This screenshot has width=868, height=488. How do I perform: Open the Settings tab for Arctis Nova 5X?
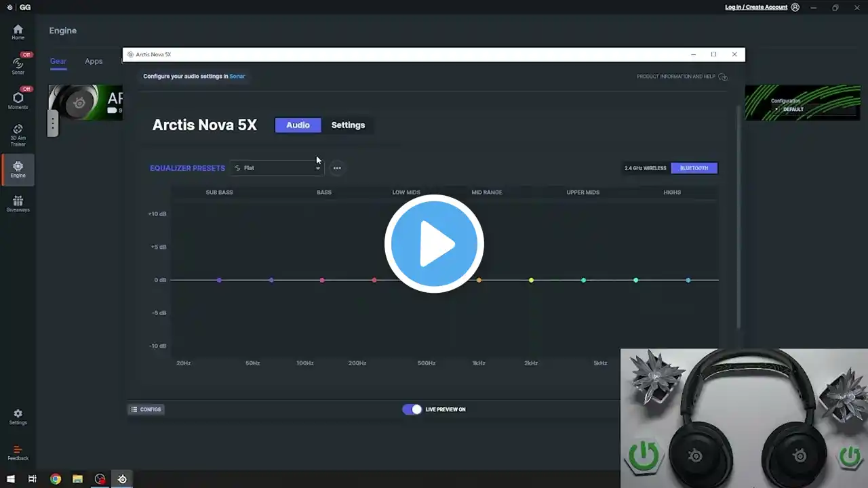coord(348,125)
